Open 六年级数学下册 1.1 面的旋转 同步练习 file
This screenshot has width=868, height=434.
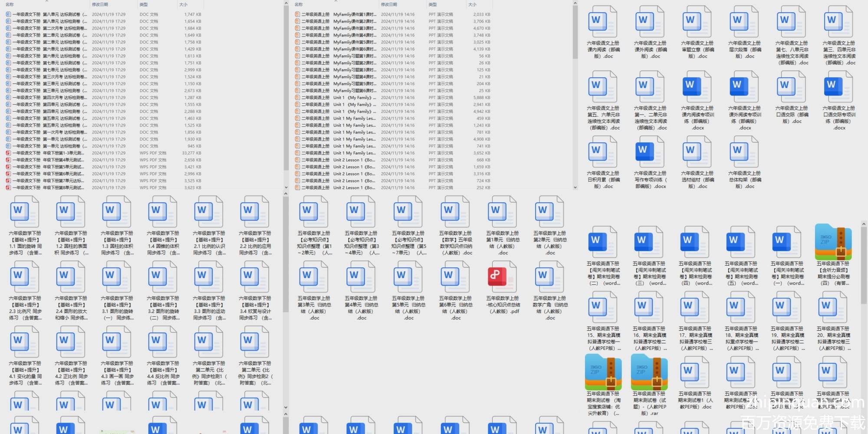tap(25, 212)
